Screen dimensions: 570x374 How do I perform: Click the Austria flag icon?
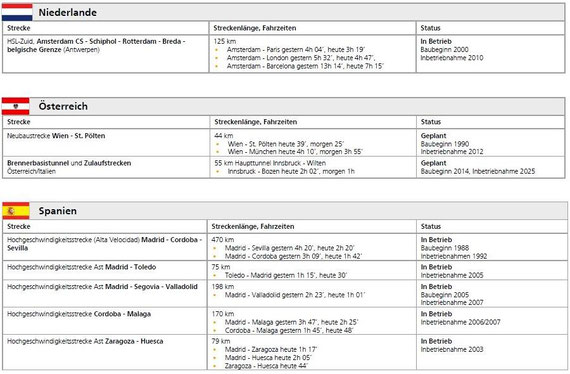pos(16,106)
